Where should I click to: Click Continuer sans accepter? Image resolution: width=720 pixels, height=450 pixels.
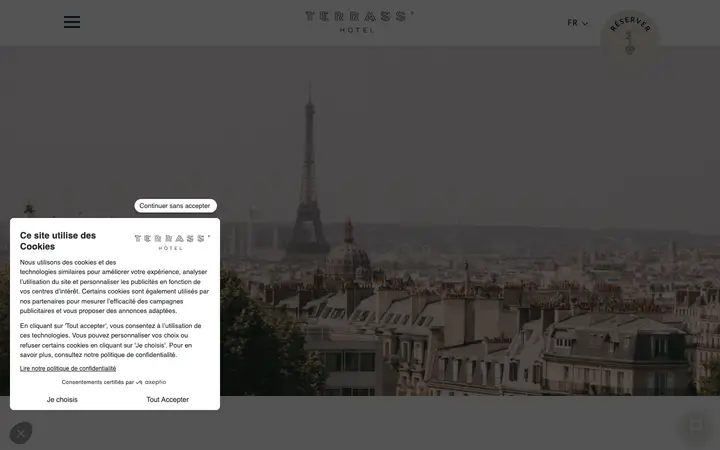pyautogui.click(x=175, y=206)
